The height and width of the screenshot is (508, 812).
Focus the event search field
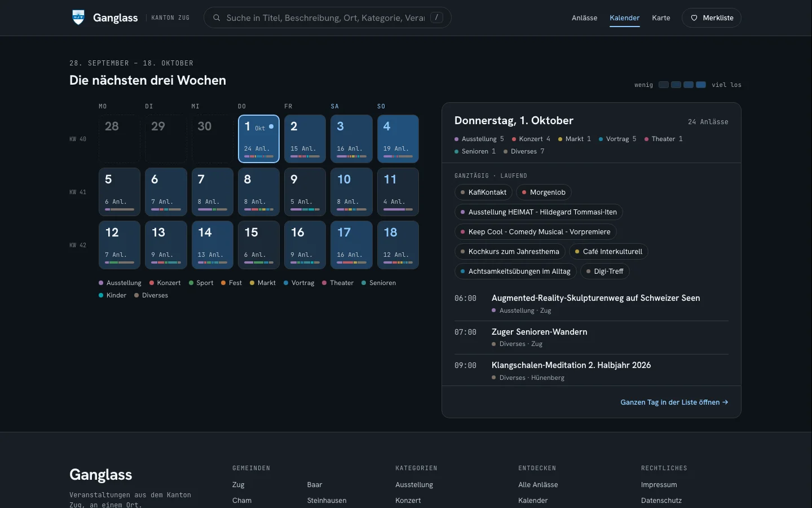[327, 18]
